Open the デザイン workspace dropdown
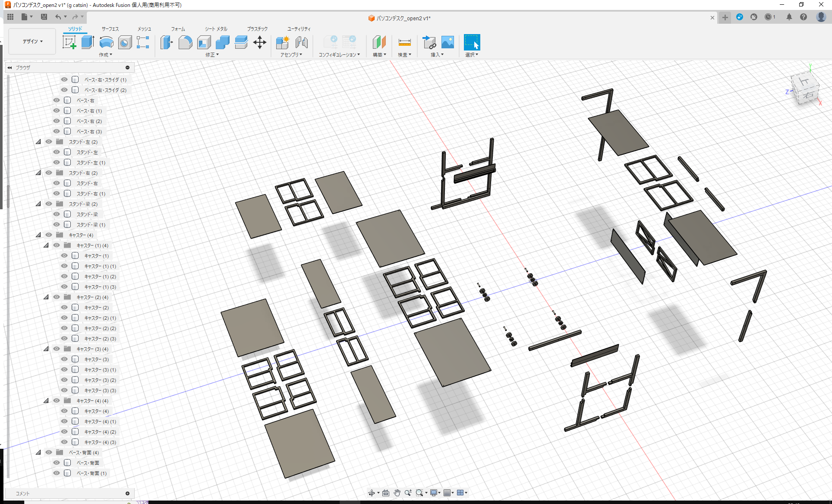Screen dimensions: 832x504 point(32,41)
